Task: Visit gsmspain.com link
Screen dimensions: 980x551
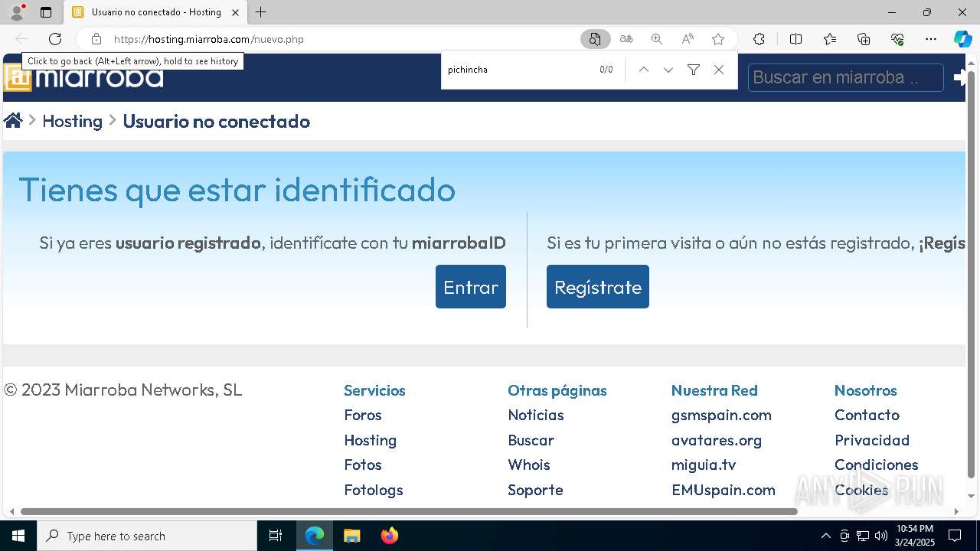Action: click(x=721, y=415)
